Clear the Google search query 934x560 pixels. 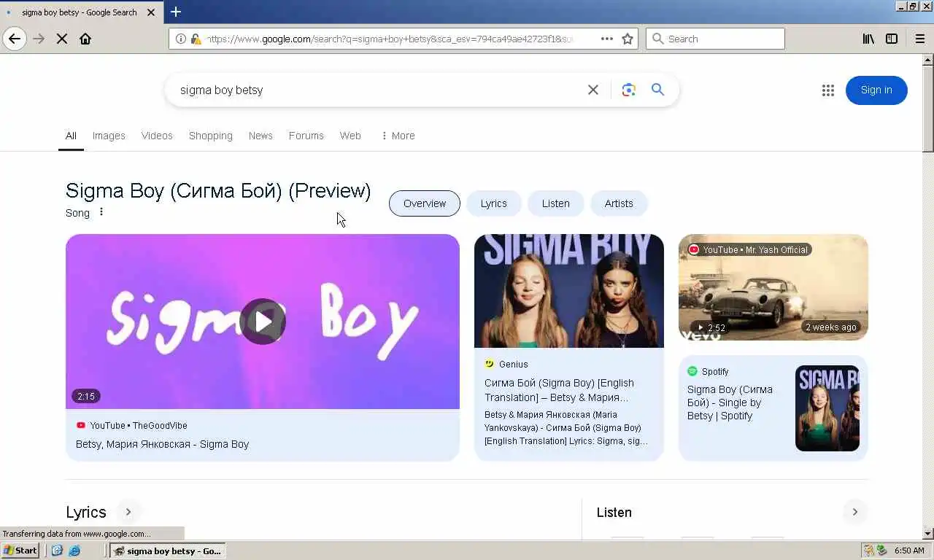593,90
